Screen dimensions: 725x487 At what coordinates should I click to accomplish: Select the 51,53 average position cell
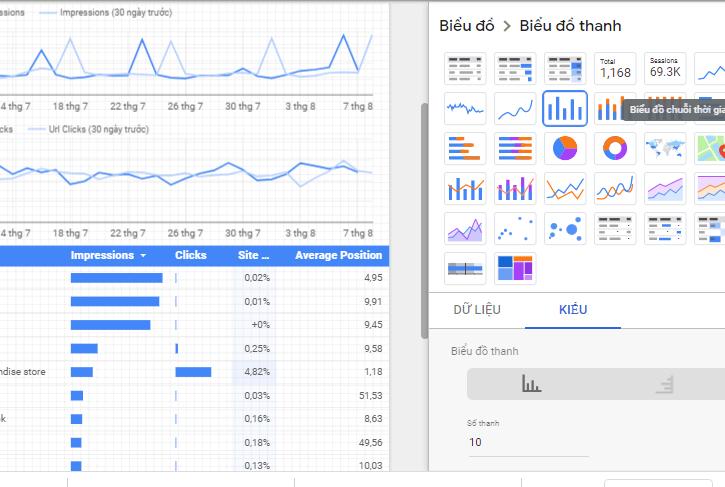pyautogui.click(x=371, y=396)
